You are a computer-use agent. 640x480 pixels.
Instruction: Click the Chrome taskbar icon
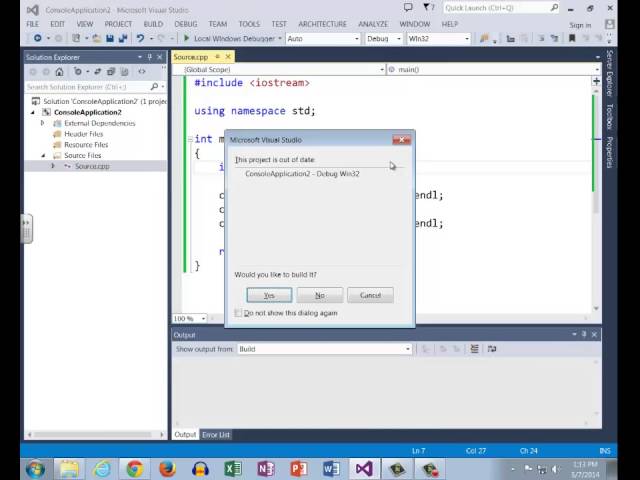135,469
